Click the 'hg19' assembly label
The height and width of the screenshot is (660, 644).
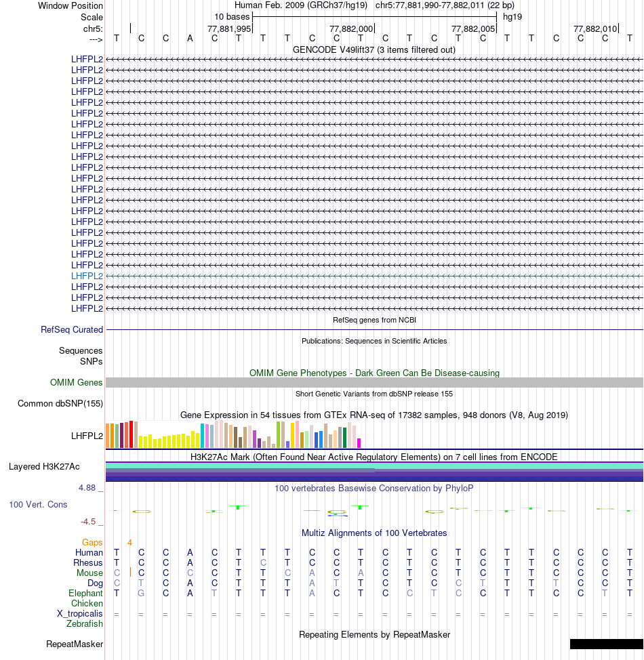[x=512, y=17]
